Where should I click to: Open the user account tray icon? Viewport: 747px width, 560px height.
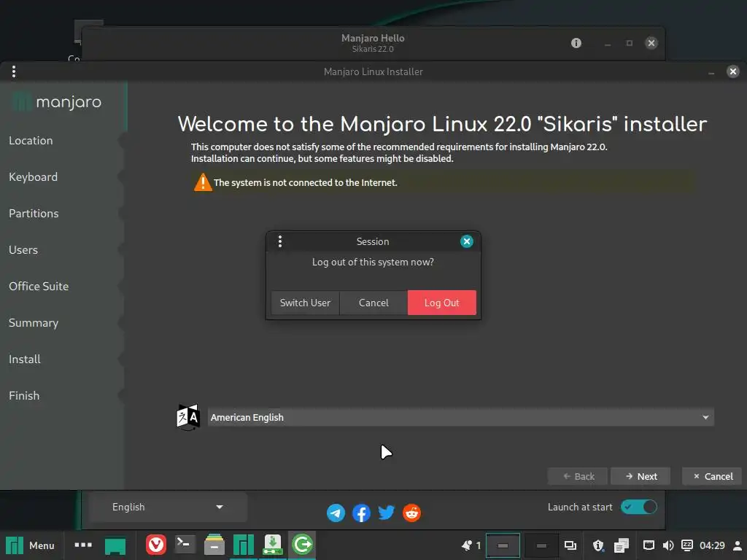[737, 545]
